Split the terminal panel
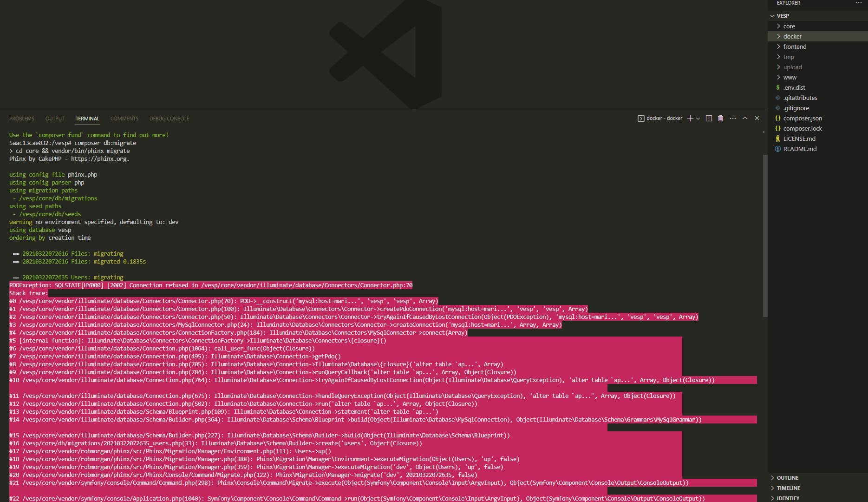868x502 pixels. (x=709, y=119)
